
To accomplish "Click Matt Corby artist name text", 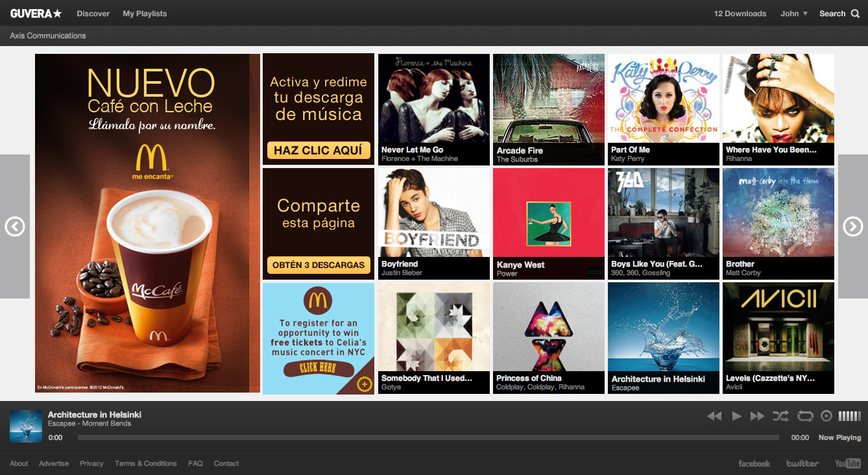I will pos(743,273).
